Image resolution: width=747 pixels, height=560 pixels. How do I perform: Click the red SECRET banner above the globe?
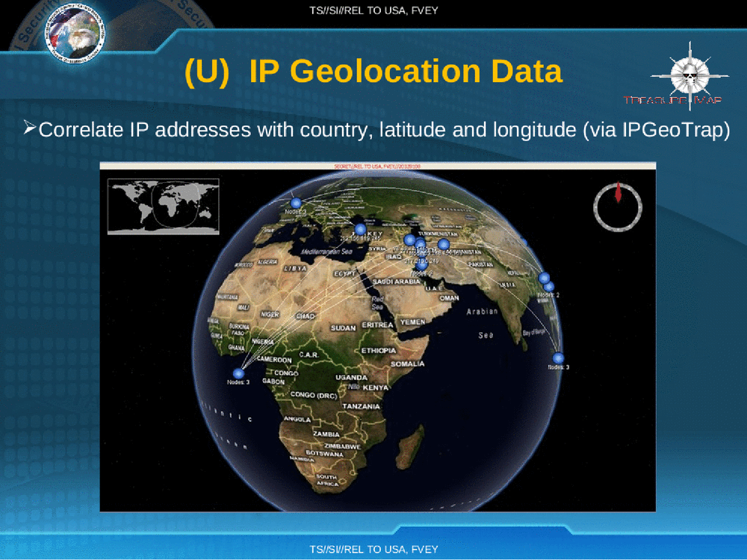click(x=377, y=167)
